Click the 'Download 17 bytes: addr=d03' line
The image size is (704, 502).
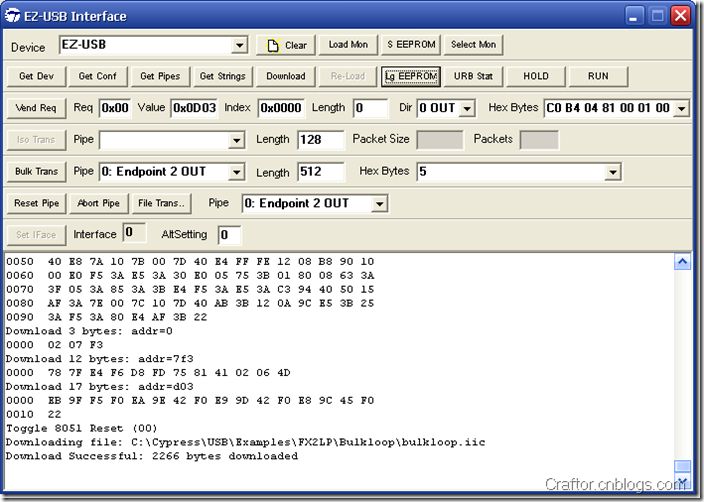coord(100,387)
